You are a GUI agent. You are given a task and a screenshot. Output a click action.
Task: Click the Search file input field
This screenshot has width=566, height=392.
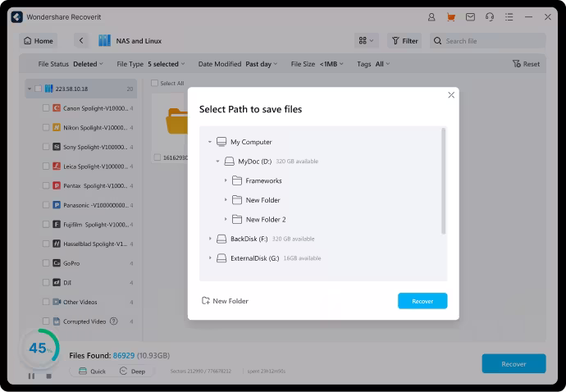tap(492, 41)
